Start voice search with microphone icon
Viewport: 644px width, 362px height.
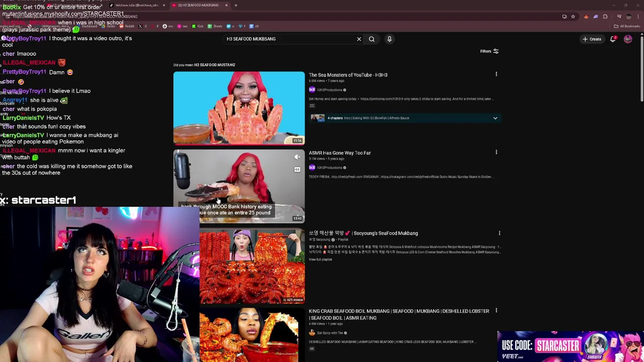389,39
